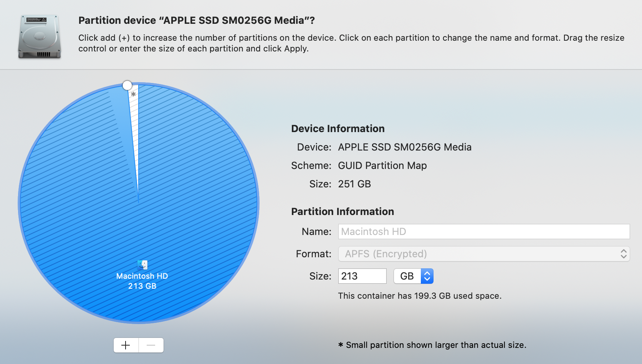Click the Format dropdown's chevron arrows

point(623,254)
